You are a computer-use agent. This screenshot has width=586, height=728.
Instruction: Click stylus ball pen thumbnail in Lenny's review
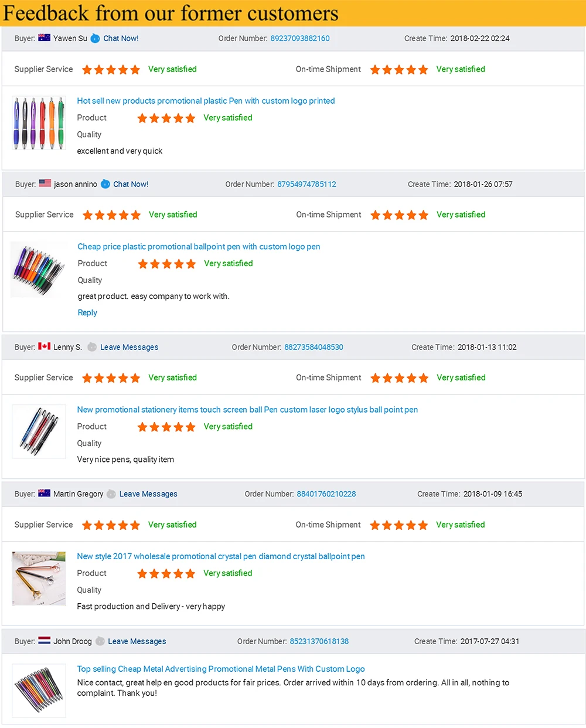click(39, 431)
